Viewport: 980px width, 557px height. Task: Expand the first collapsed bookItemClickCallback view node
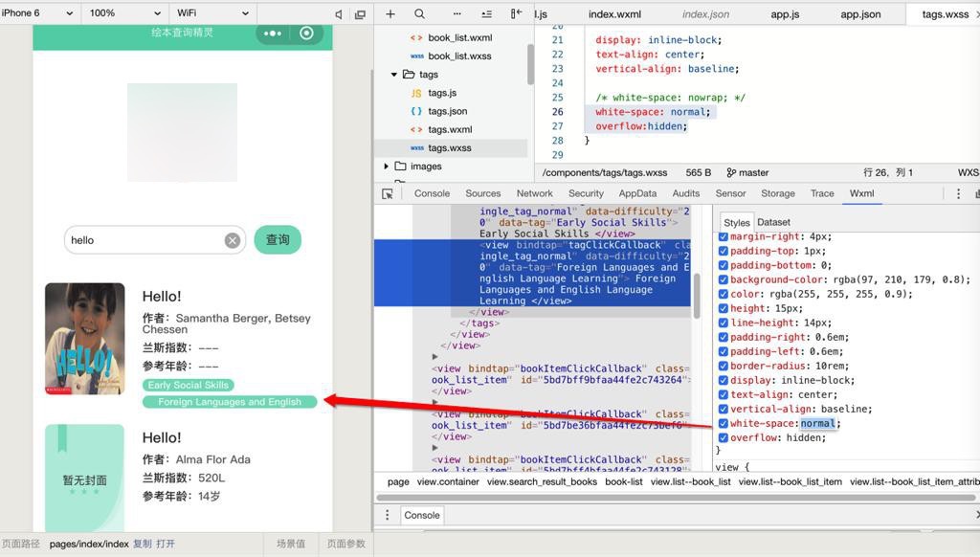pos(435,356)
